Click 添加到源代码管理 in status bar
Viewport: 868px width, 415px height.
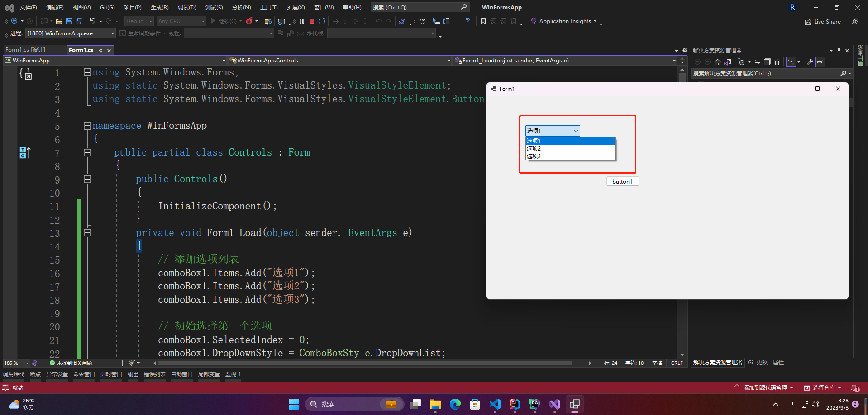point(764,388)
